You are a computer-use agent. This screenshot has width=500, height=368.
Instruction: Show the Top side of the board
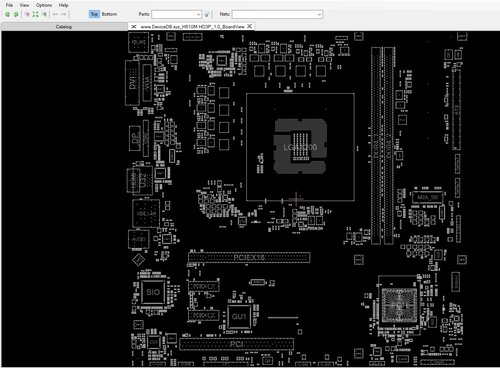pos(94,14)
